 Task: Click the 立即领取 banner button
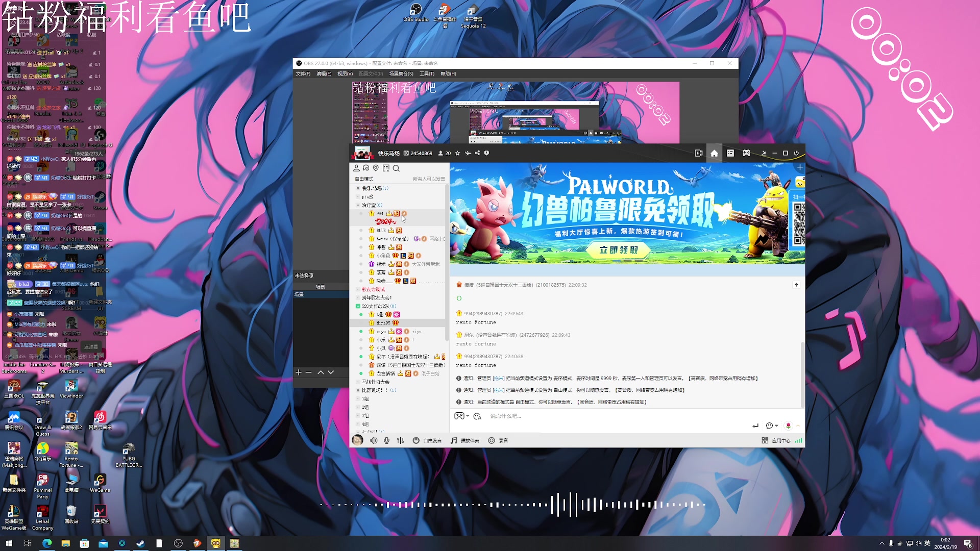tap(619, 250)
